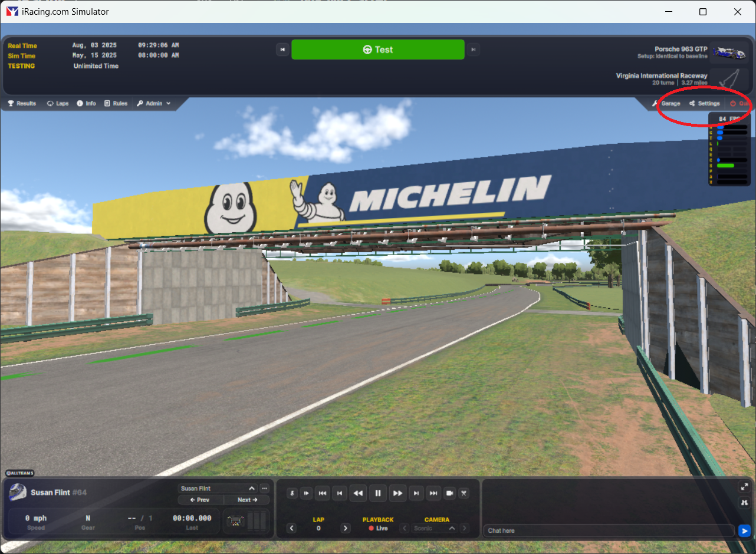Viewport: 756px width, 554px height.
Task: Go to previous lap with left chevron
Action: 291,528
